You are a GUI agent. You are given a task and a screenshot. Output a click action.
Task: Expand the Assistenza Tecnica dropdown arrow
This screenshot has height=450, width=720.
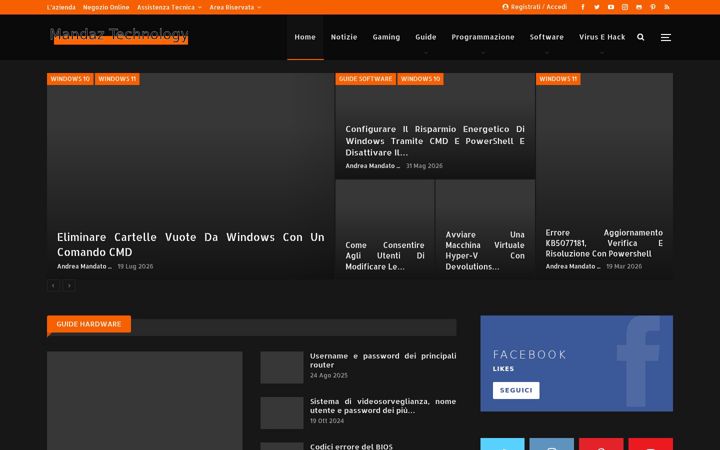(200, 8)
